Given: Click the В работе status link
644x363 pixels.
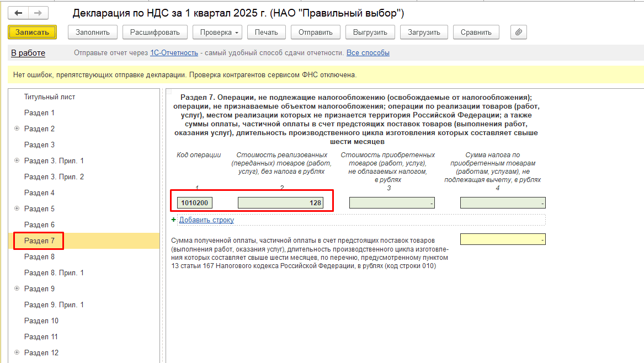Looking at the screenshot, I should point(28,53).
